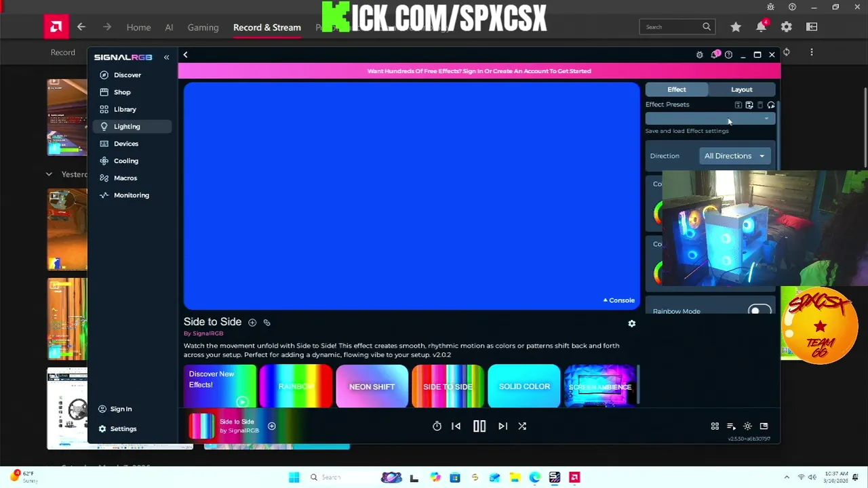Screen dimensions: 868x488
Task: Click the save-as-new preset icon
Action: coord(749,105)
